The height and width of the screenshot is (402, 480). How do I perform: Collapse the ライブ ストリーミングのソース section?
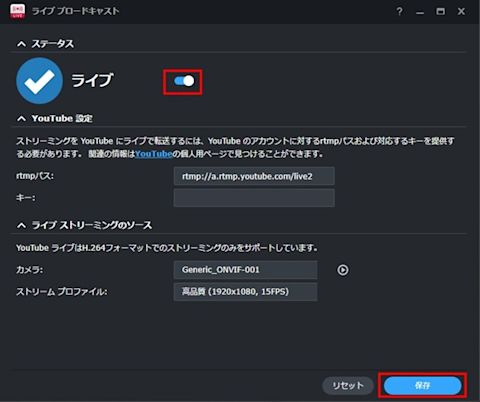[21, 226]
